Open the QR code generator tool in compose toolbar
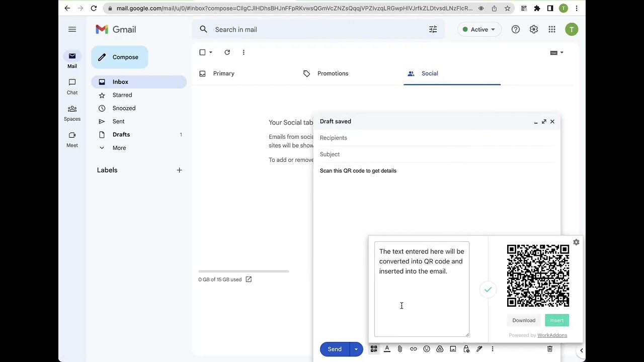Image resolution: width=644 pixels, height=362 pixels. click(x=374, y=349)
